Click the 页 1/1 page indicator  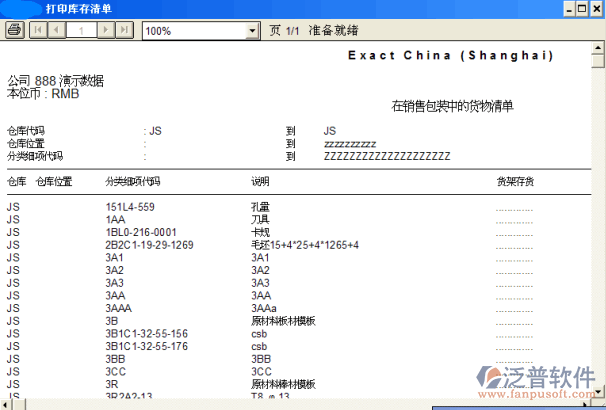point(284,31)
